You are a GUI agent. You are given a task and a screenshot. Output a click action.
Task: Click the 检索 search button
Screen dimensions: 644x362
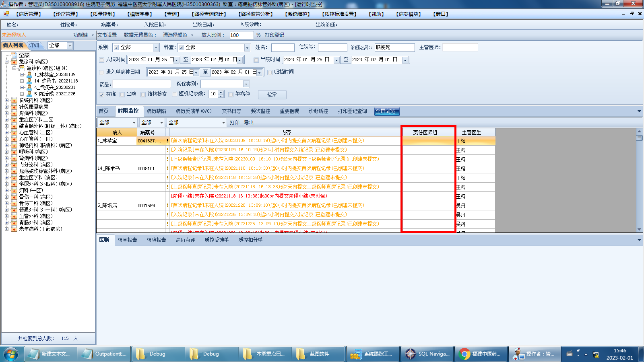[272, 95]
